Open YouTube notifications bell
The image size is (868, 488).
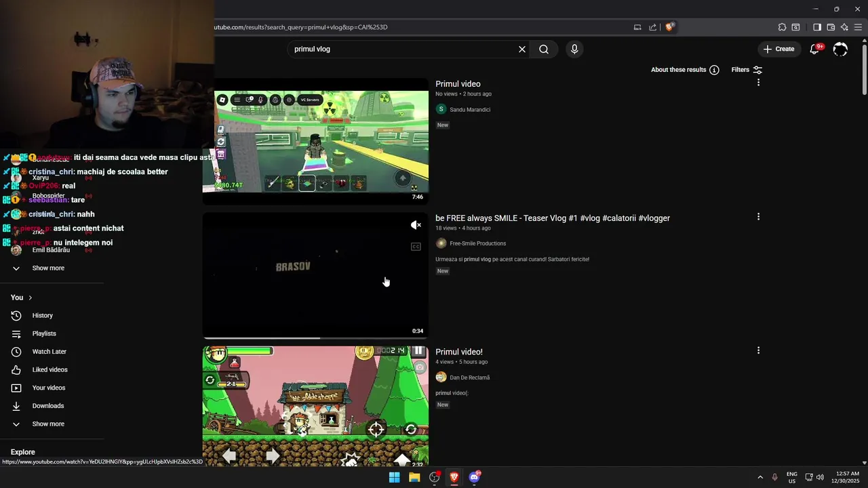[815, 49]
